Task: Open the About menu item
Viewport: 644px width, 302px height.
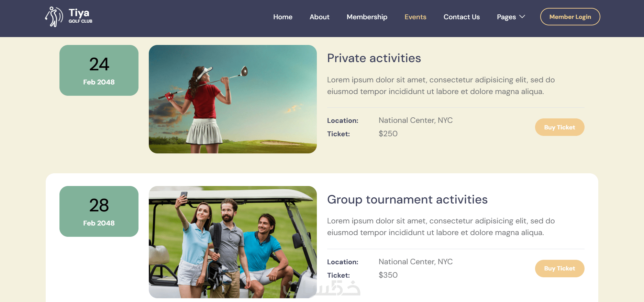Action: pyautogui.click(x=320, y=17)
